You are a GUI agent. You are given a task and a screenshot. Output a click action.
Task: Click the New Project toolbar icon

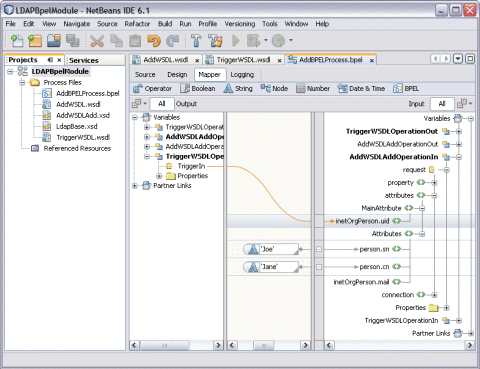tap(35, 41)
